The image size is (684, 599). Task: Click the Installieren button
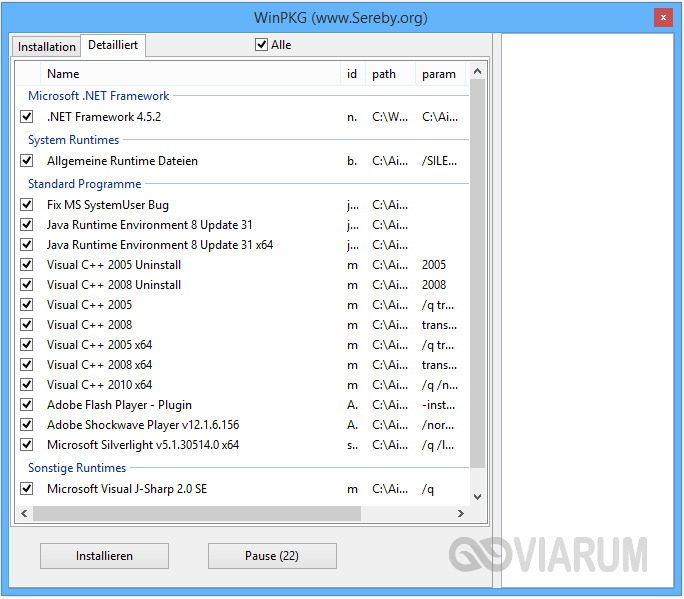(x=104, y=556)
